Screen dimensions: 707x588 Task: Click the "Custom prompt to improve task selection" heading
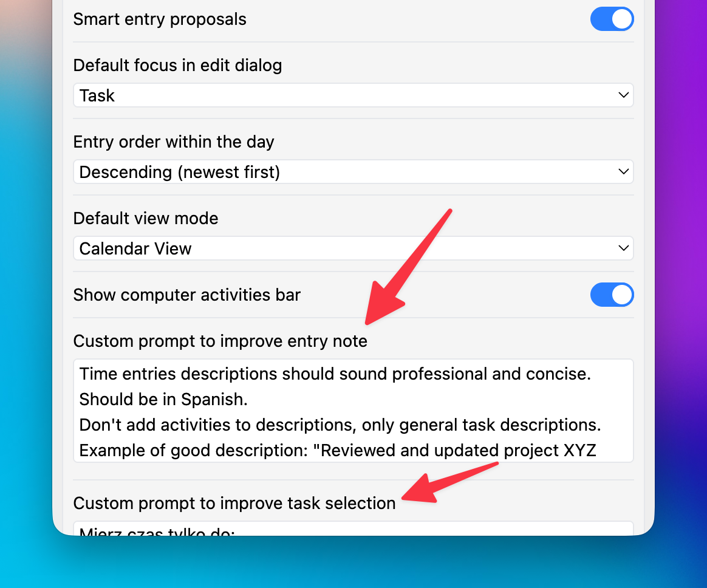tap(234, 503)
